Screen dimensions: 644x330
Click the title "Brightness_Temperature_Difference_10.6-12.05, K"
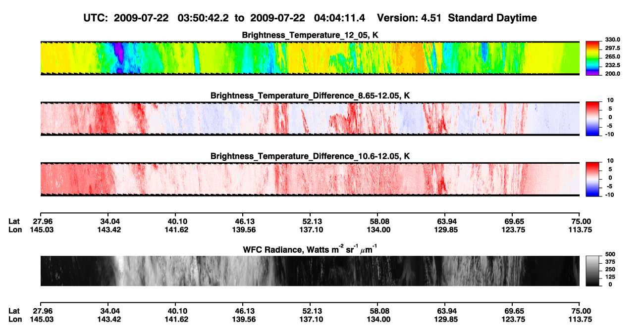310,156
